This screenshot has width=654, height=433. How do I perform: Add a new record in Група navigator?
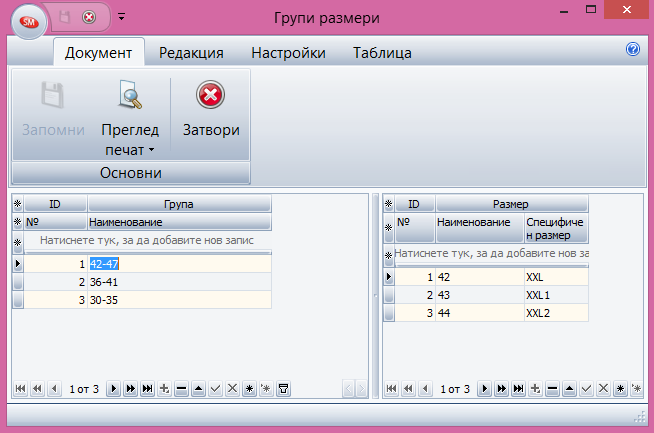coord(164,389)
